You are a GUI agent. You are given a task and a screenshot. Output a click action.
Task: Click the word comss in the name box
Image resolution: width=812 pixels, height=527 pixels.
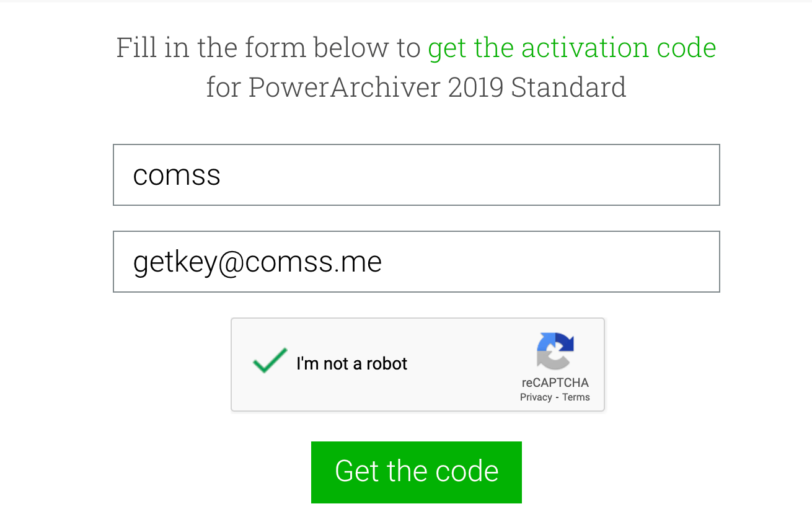[177, 175]
